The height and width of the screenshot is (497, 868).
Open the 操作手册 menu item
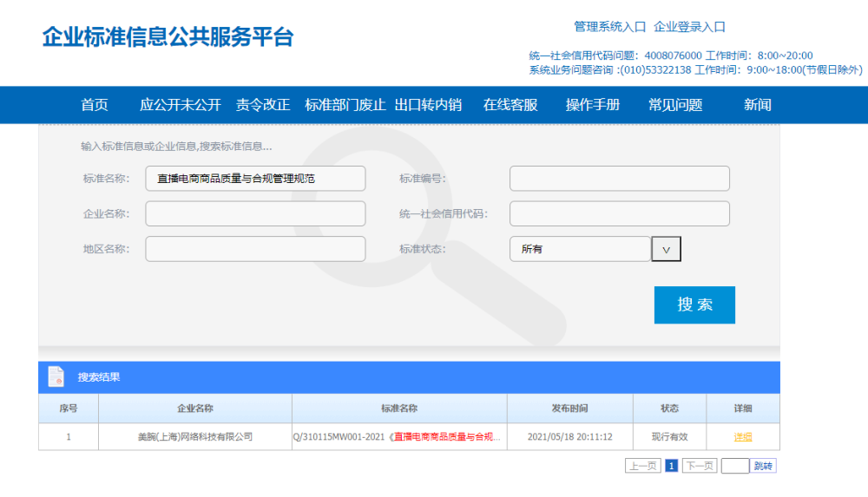593,105
